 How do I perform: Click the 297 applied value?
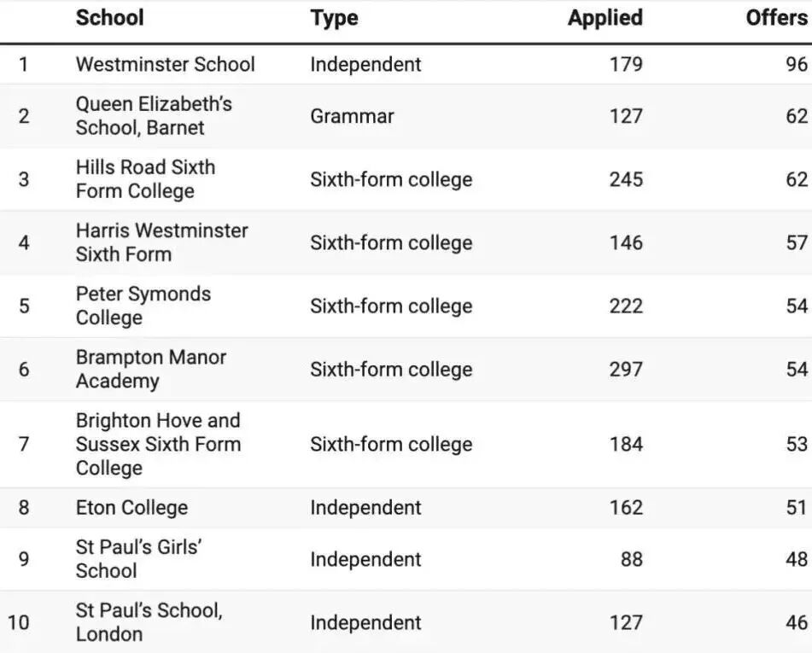coord(626,370)
